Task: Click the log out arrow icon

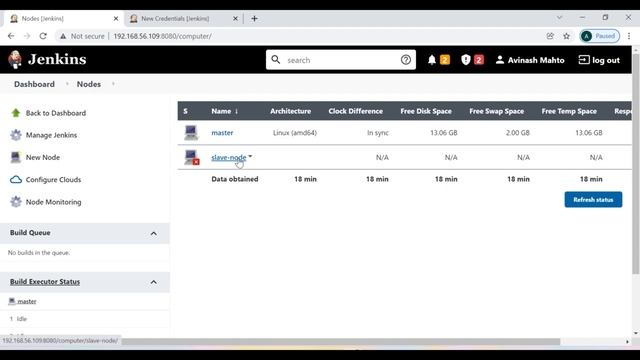Action: (x=584, y=60)
